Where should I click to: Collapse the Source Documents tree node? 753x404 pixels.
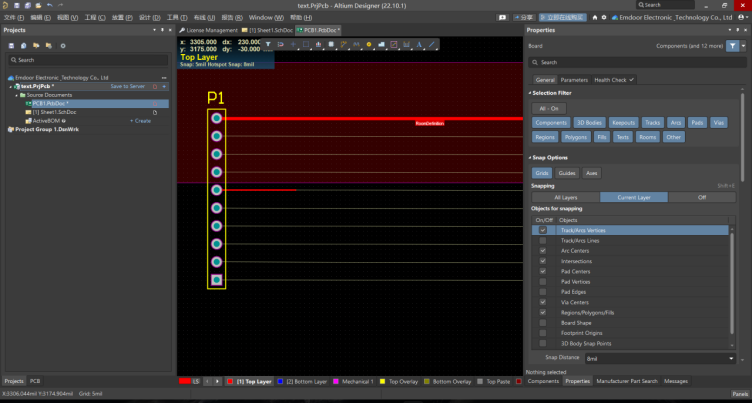click(17, 94)
